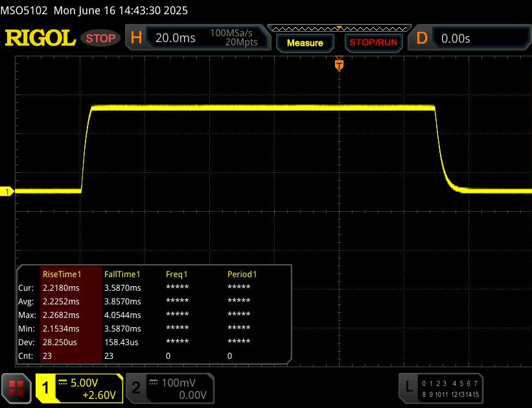The image size is (532, 408).
Task: Open the L logic analyzer icon
Action: point(409,387)
